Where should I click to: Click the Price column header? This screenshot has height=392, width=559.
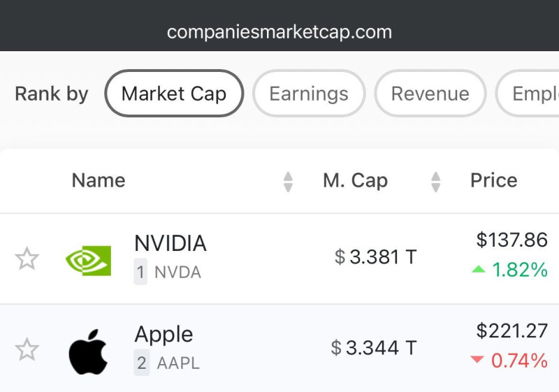(494, 180)
